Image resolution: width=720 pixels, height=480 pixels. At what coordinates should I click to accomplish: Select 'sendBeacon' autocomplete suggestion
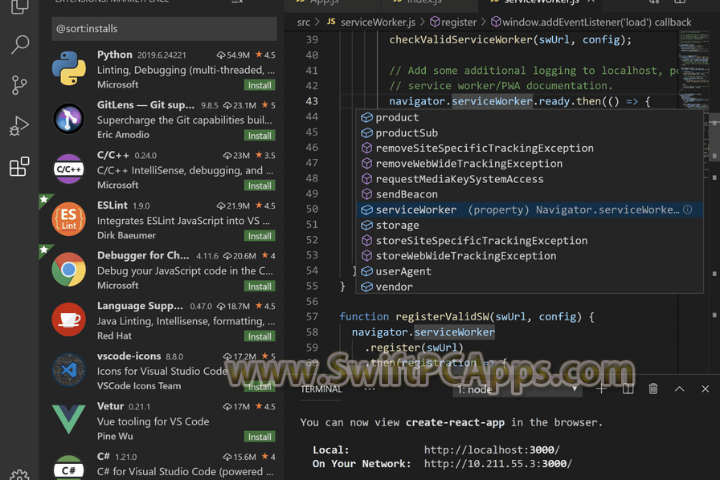529,194
